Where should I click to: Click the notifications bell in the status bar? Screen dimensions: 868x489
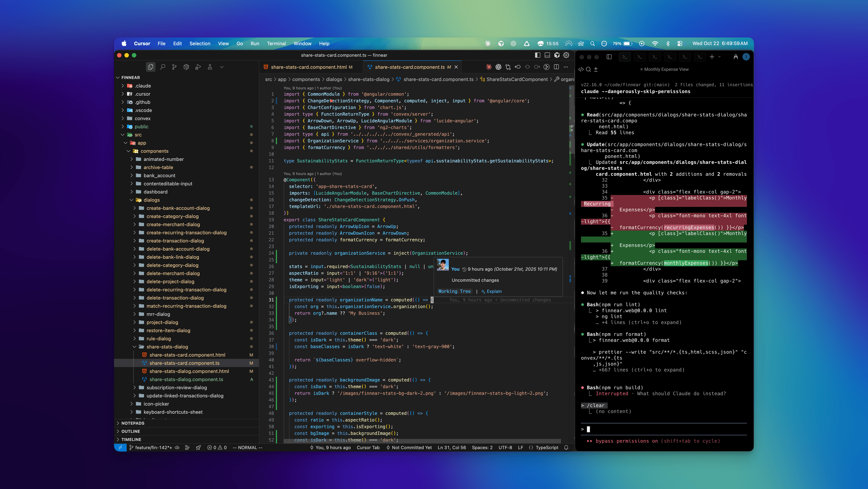(x=566, y=448)
